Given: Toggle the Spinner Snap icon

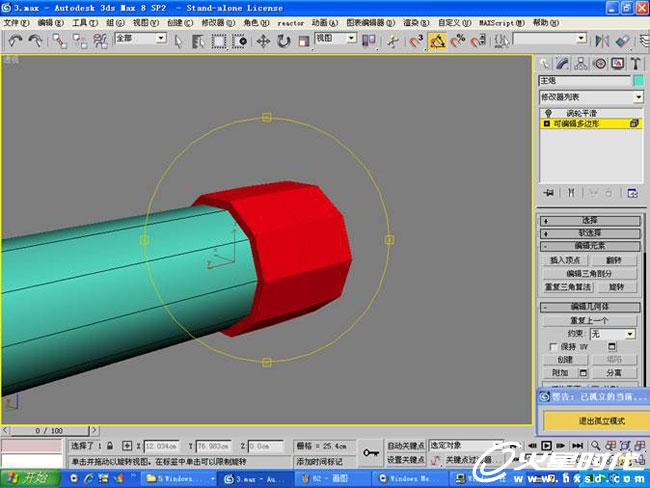Looking at the screenshot, I should tap(478, 41).
